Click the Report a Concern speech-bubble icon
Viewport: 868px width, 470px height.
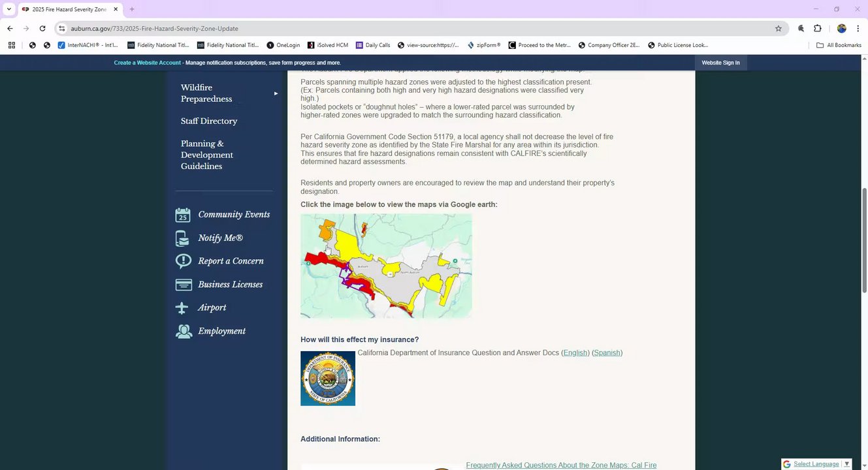click(183, 261)
